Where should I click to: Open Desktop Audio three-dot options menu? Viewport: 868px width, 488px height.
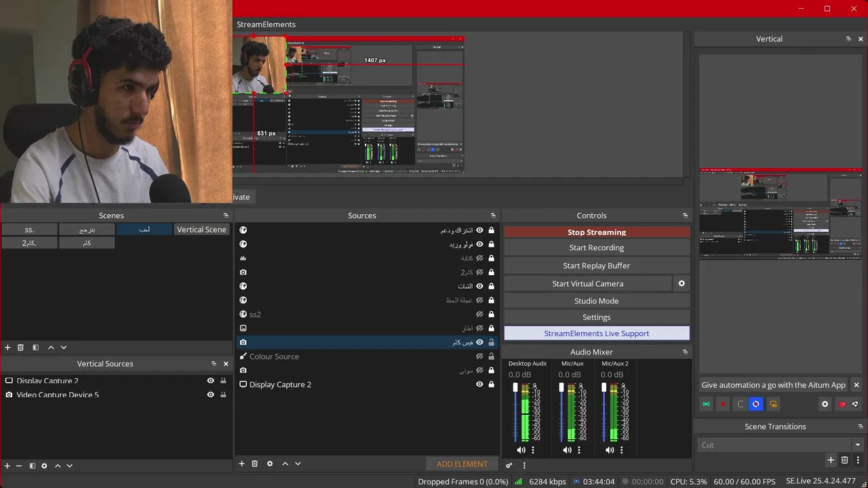pyautogui.click(x=533, y=450)
